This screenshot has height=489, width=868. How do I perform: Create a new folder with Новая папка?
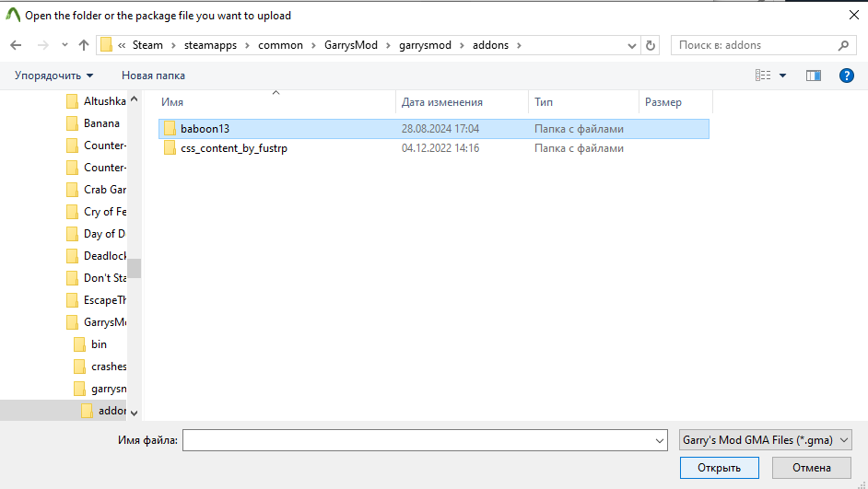pyautogui.click(x=153, y=76)
